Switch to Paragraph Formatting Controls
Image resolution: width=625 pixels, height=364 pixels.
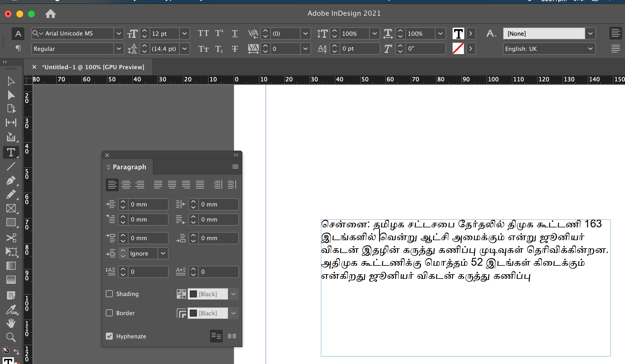pos(18,48)
